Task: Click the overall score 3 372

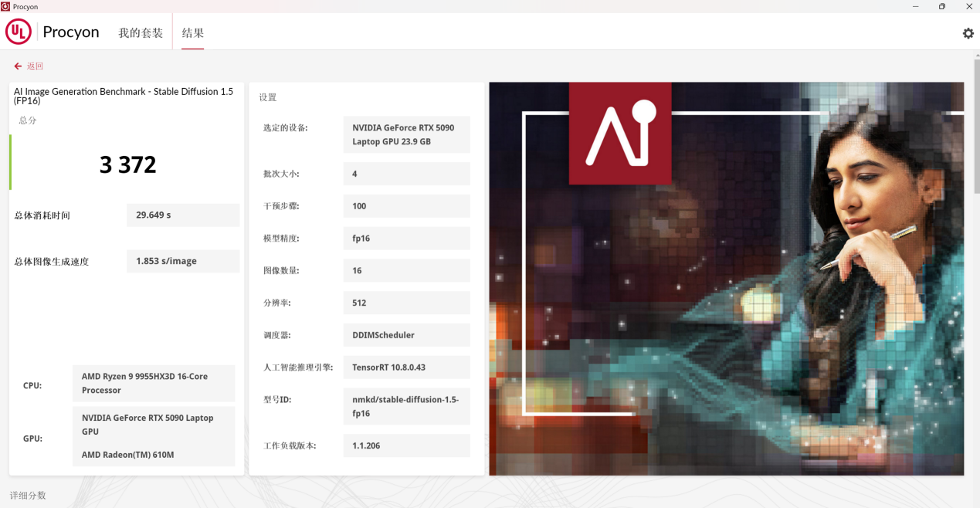Action: 127,164
